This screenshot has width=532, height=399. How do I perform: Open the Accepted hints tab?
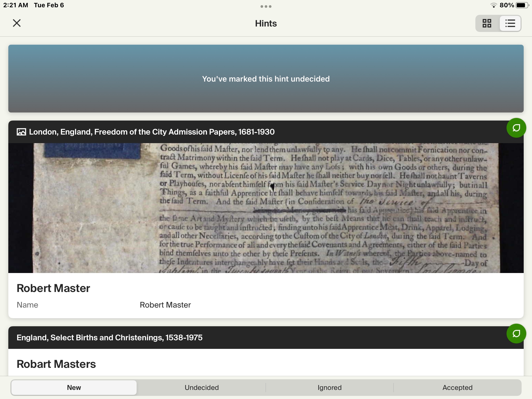(x=457, y=388)
